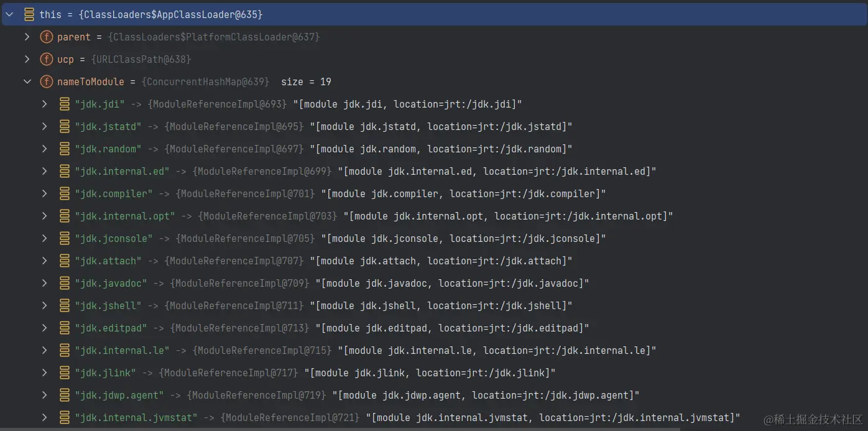This screenshot has width=868, height=431.
Task: Expand the "jdk.compiler" entry
Action: [x=44, y=193]
